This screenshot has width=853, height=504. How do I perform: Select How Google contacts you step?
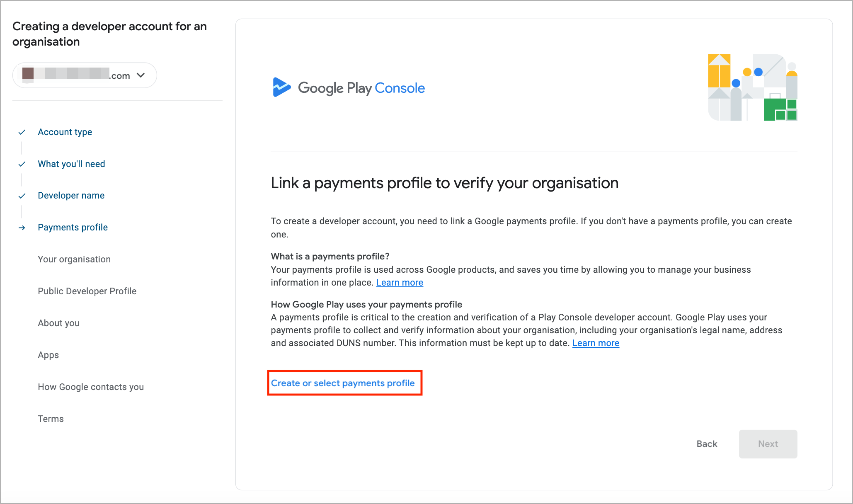coord(91,387)
